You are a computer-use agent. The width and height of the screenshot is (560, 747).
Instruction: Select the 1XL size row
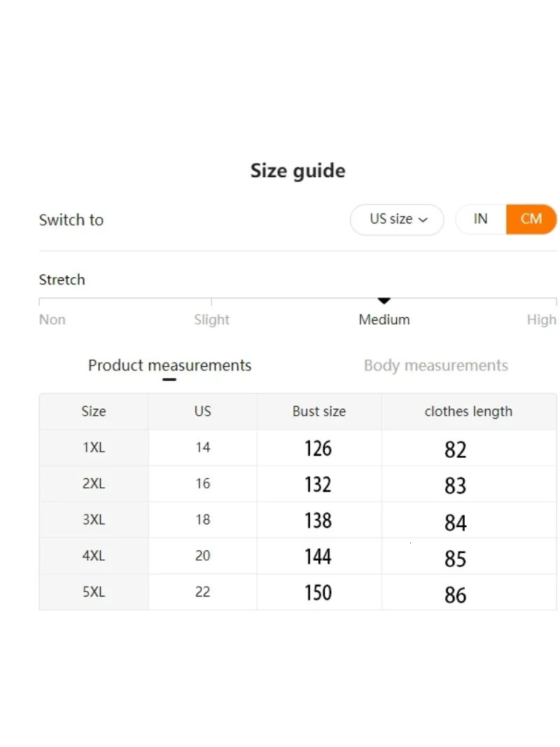(x=94, y=447)
